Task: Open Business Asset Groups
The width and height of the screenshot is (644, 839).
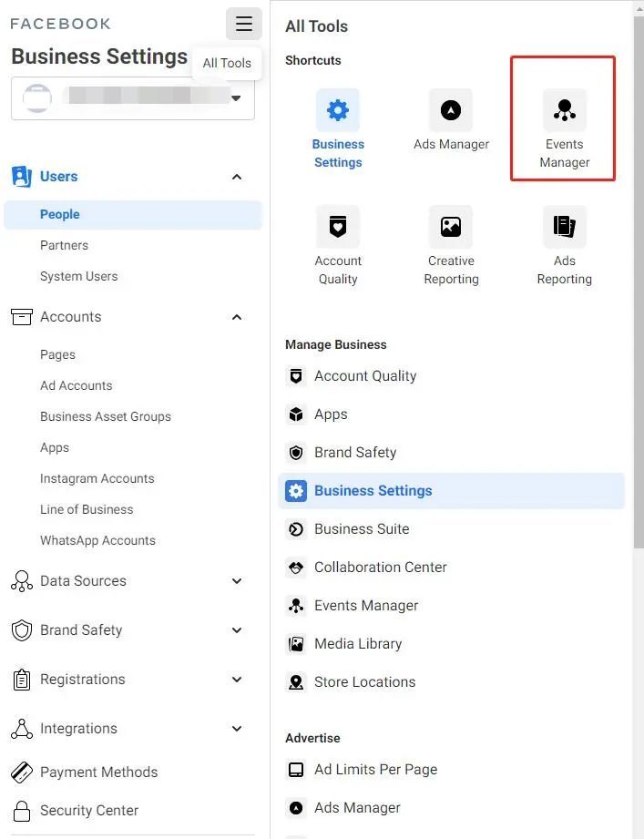Action: (x=106, y=417)
